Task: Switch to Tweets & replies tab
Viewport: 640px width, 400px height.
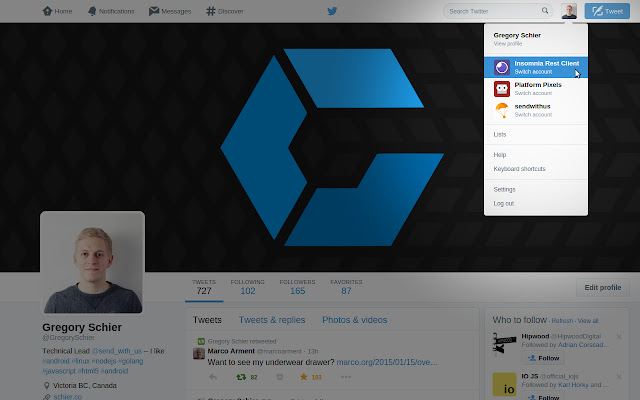Action: (272, 320)
